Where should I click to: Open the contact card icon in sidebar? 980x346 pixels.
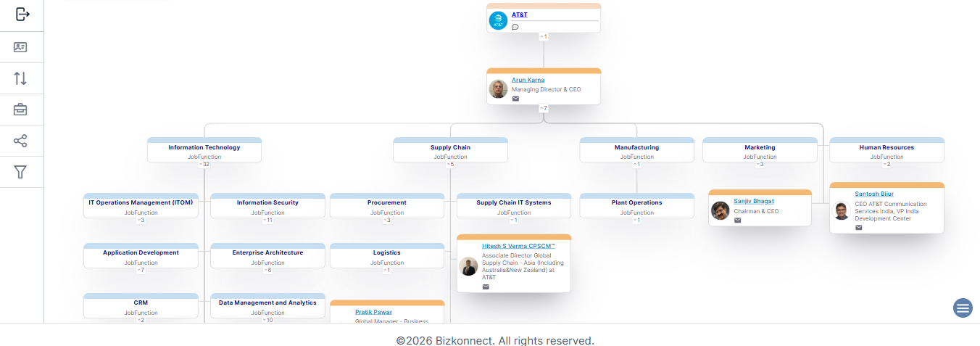pyautogui.click(x=21, y=47)
